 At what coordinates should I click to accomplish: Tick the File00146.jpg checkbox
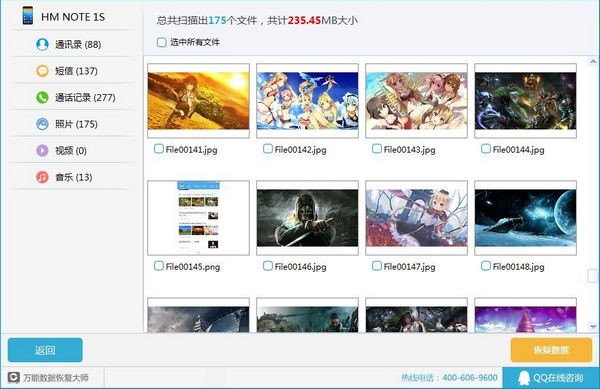point(268,266)
